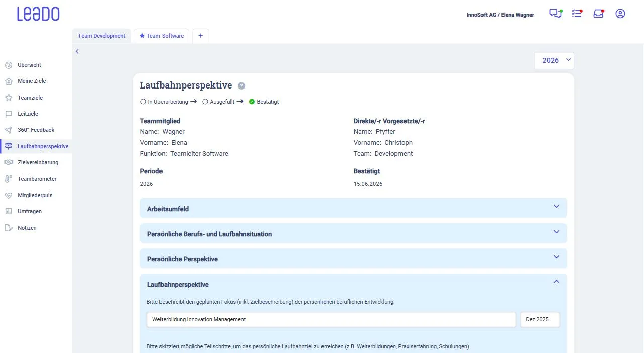
Task: Open the task checklist icon
Action: click(577, 14)
